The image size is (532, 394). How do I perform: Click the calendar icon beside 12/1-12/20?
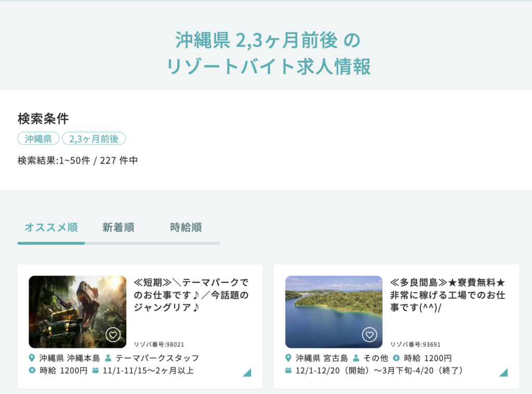tap(289, 371)
